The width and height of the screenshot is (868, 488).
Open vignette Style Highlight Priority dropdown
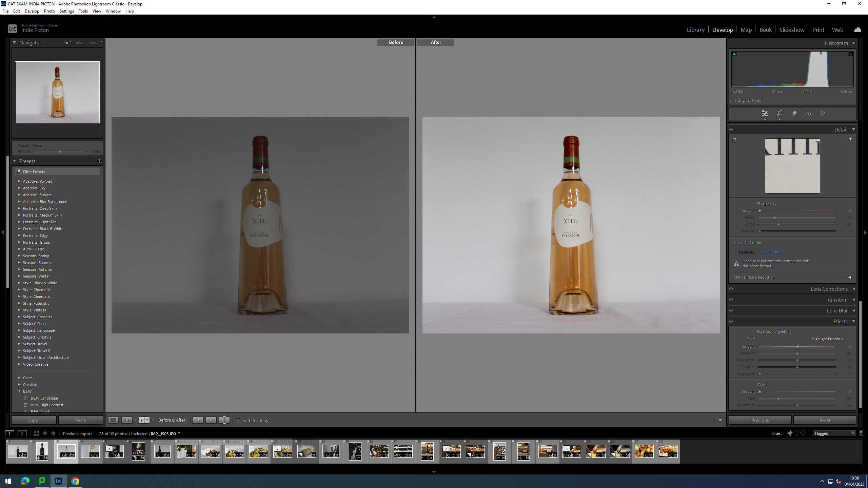[827, 339]
